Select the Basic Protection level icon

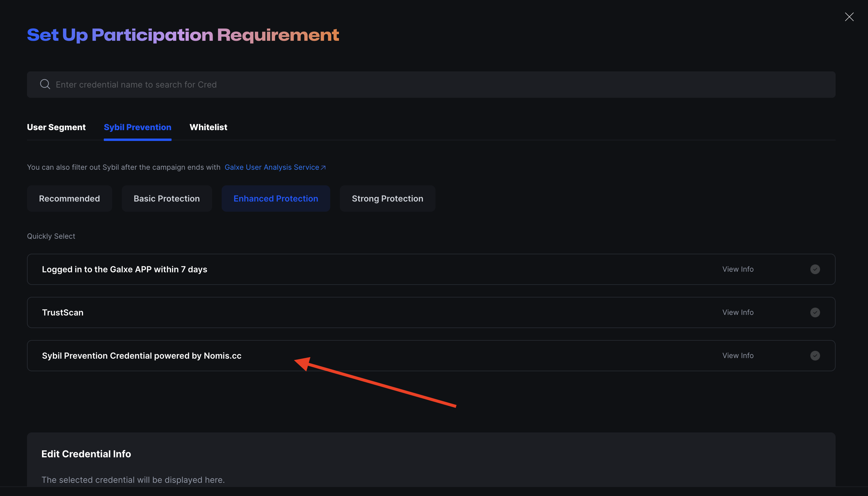[x=167, y=198]
